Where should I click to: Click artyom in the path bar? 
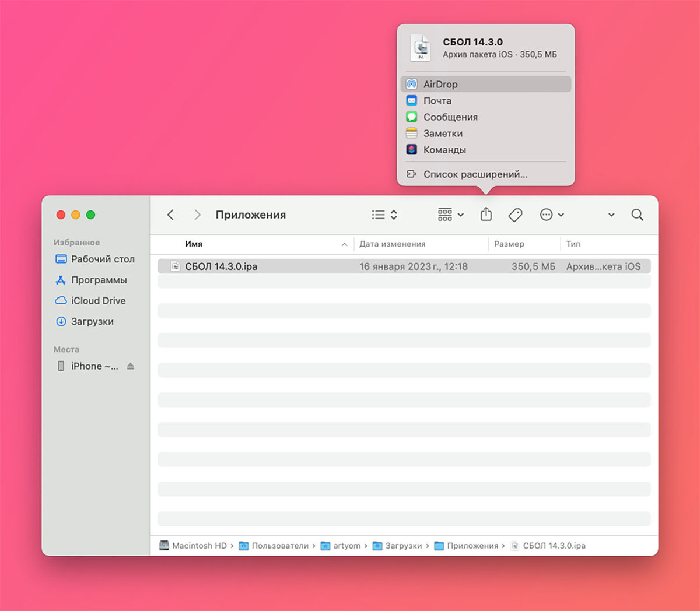(x=341, y=546)
